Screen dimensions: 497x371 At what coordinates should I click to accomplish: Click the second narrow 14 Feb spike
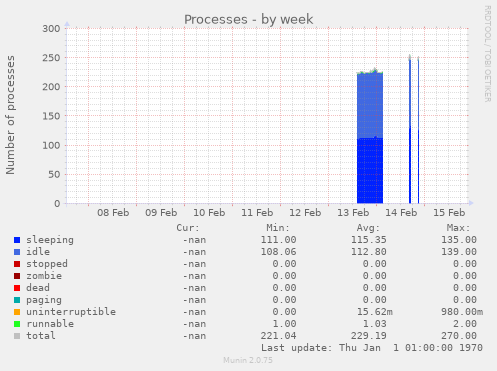click(x=418, y=131)
